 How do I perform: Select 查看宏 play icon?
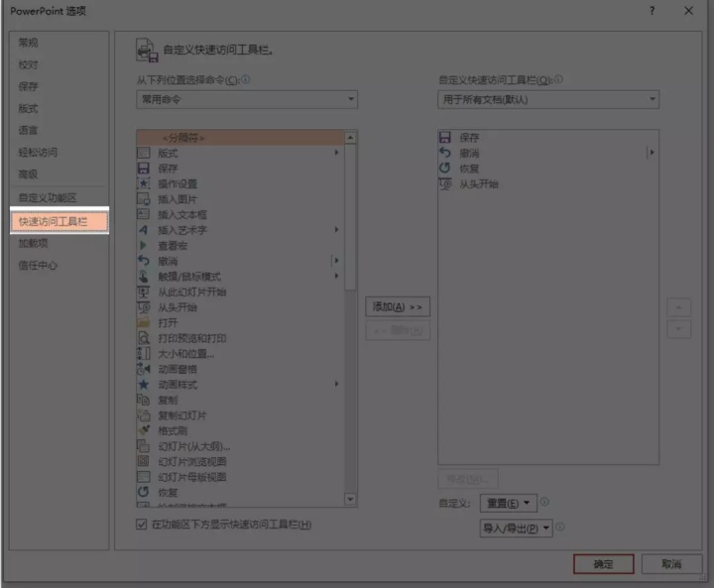[x=144, y=246]
